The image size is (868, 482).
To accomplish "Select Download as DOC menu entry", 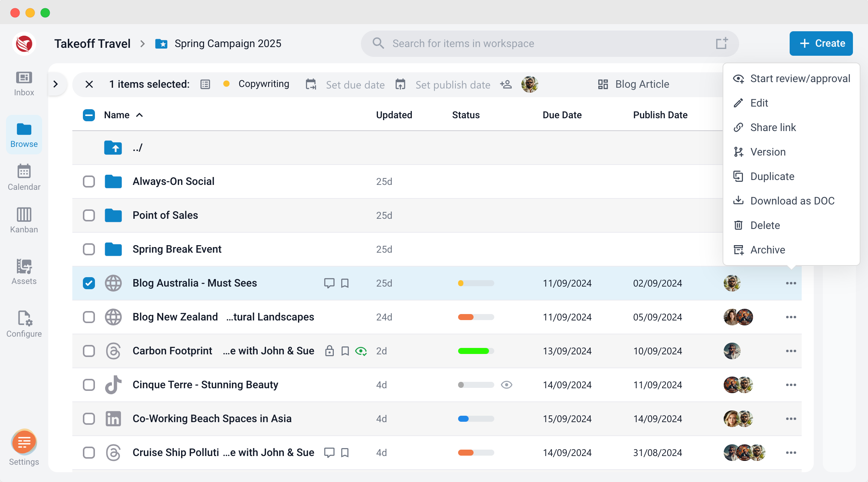I will (791, 201).
